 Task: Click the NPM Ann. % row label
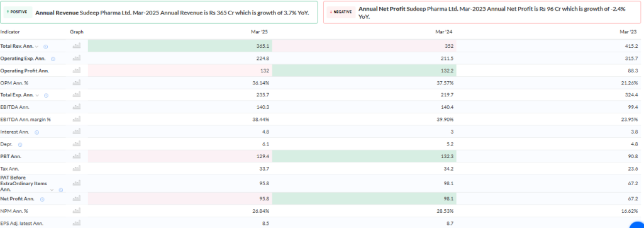point(14,211)
